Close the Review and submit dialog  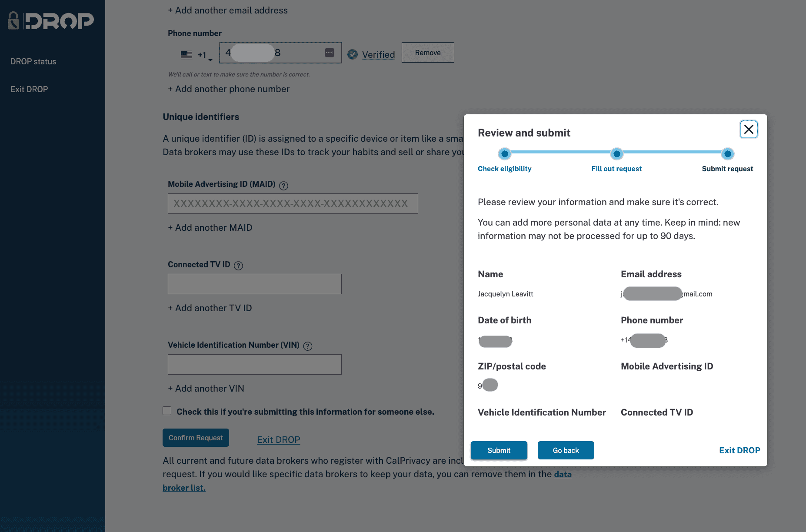(748, 129)
